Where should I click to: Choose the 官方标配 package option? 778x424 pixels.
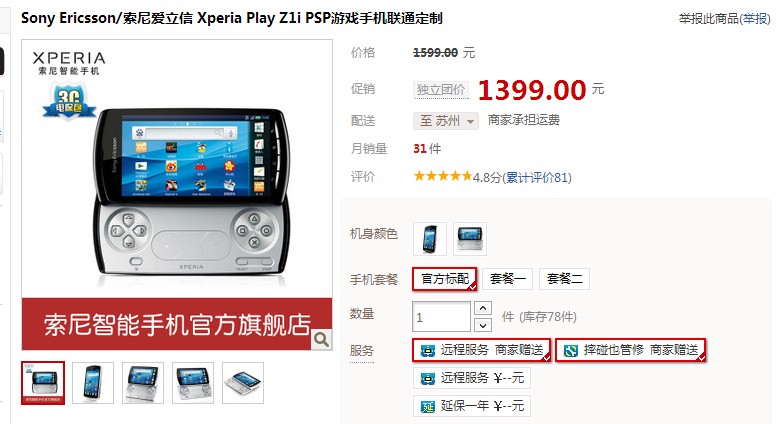(445, 279)
